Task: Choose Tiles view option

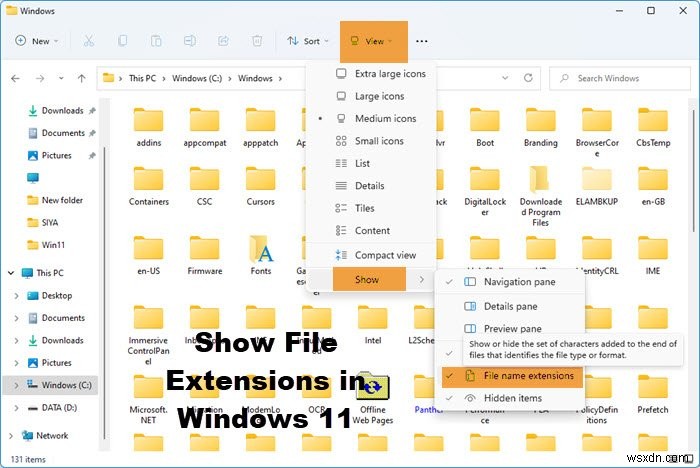Action: [x=371, y=208]
